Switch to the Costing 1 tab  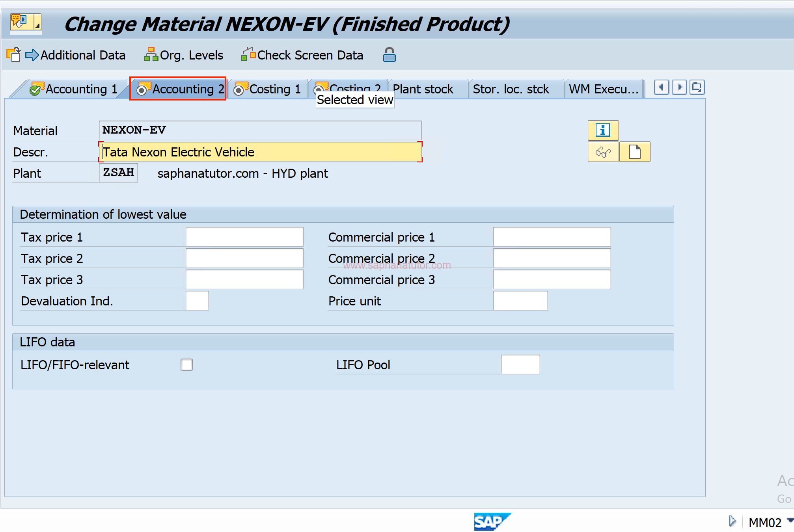267,89
